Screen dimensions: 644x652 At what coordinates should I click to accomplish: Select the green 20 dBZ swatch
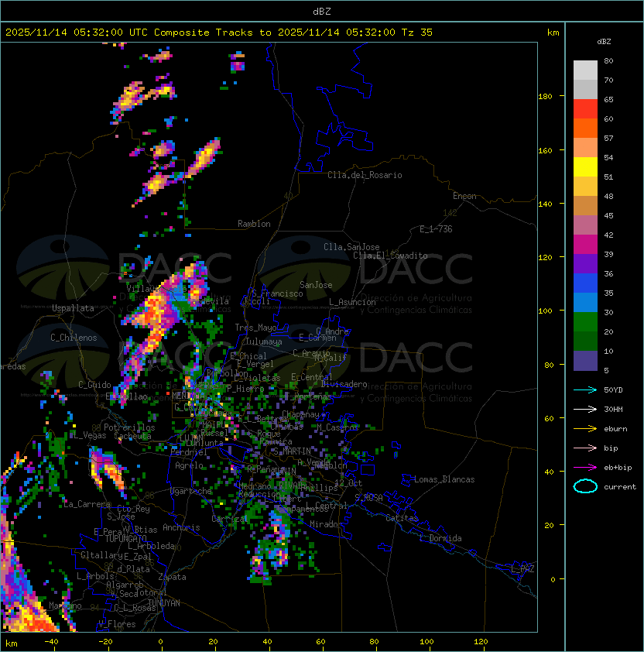pyautogui.click(x=585, y=322)
